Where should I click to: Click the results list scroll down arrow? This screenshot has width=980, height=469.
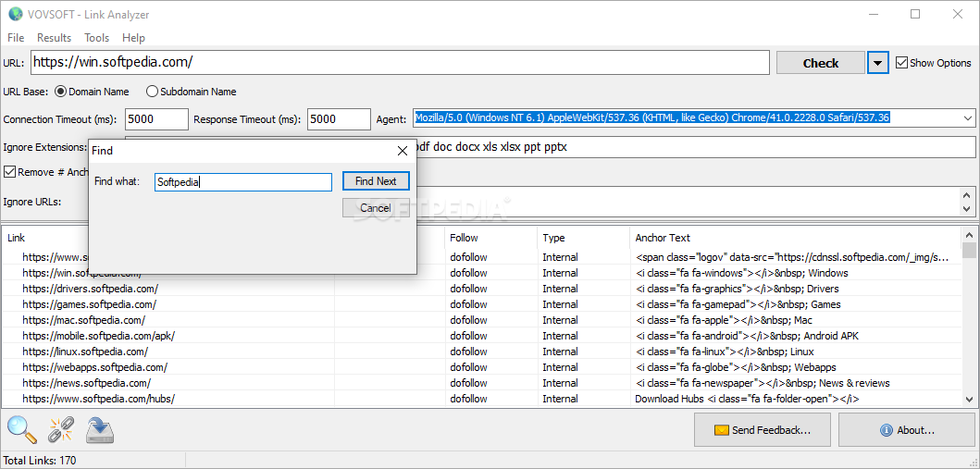(969, 399)
